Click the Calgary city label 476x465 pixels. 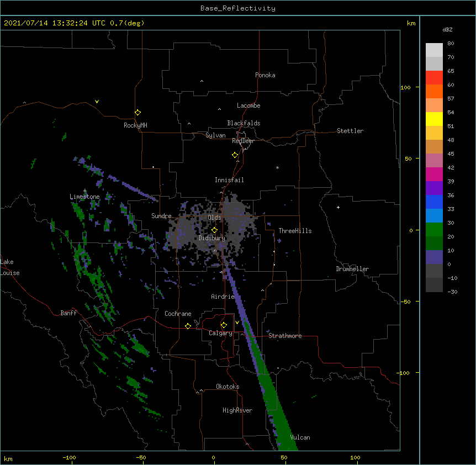tap(221, 333)
